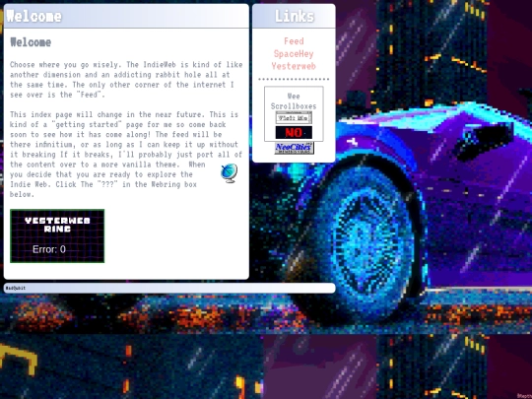532x399 pixels.
Task: Click the MadQubit footer text
Action: (x=16, y=288)
